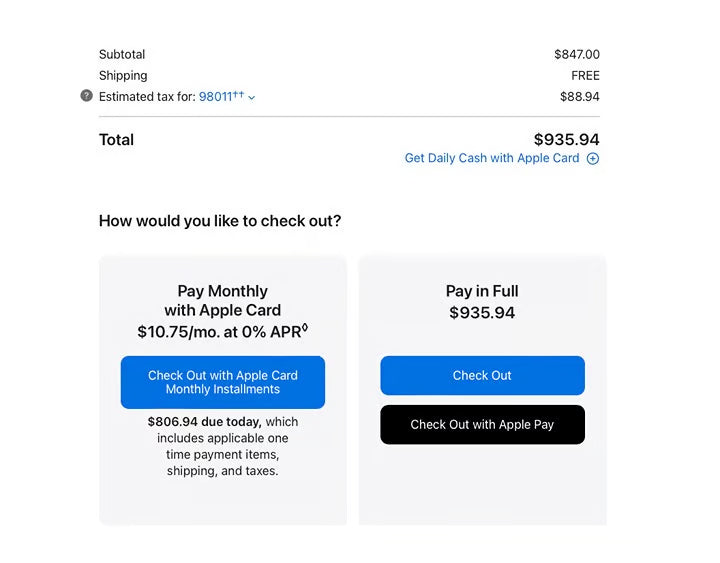Click the $88.94 estimated tax amount
Viewport: 720px width, 563px height.
click(580, 97)
